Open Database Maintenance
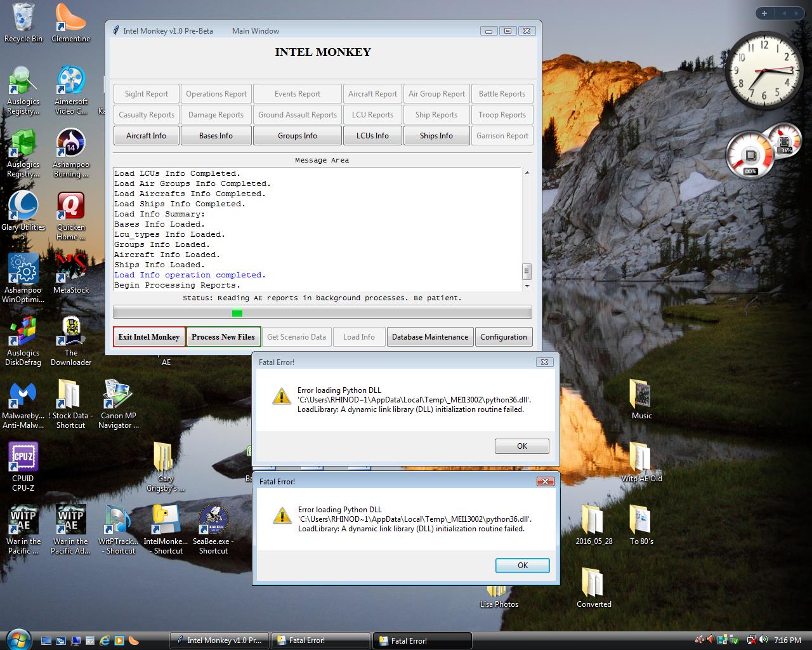Viewport: 812px width, 650px height. [429, 336]
